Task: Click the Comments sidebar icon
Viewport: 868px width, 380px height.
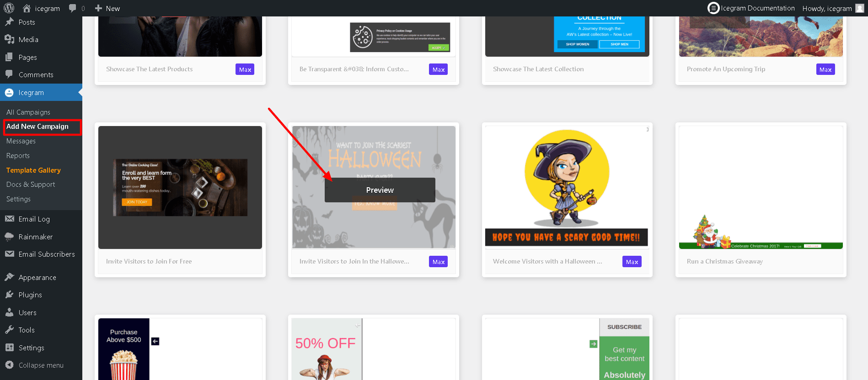Action: click(9, 74)
